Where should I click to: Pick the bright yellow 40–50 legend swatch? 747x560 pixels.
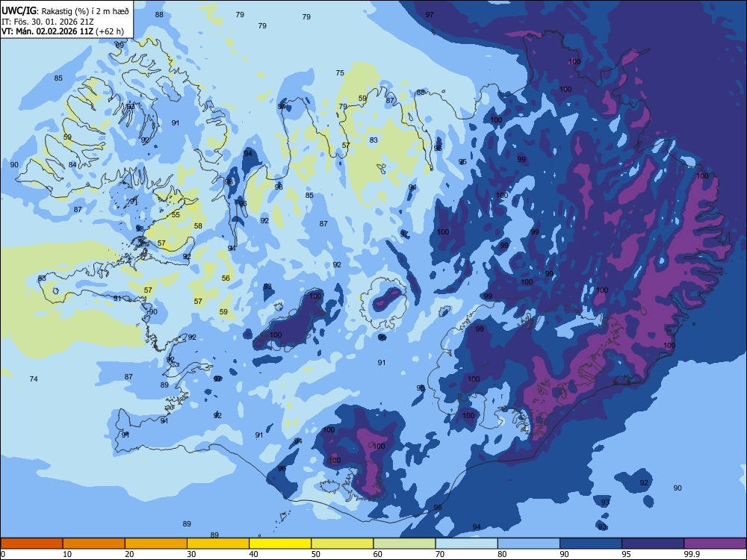pyautogui.click(x=280, y=544)
